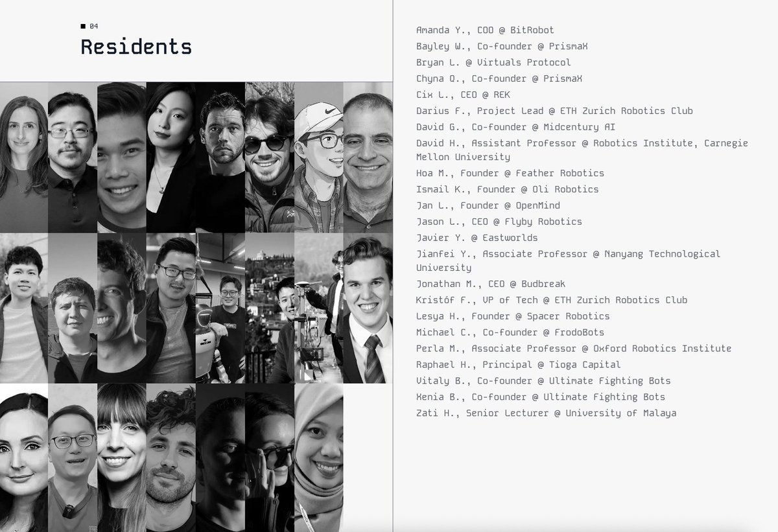Open the photo of man beside surveying equipment
778x532 pixels.
tap(318, 308)
